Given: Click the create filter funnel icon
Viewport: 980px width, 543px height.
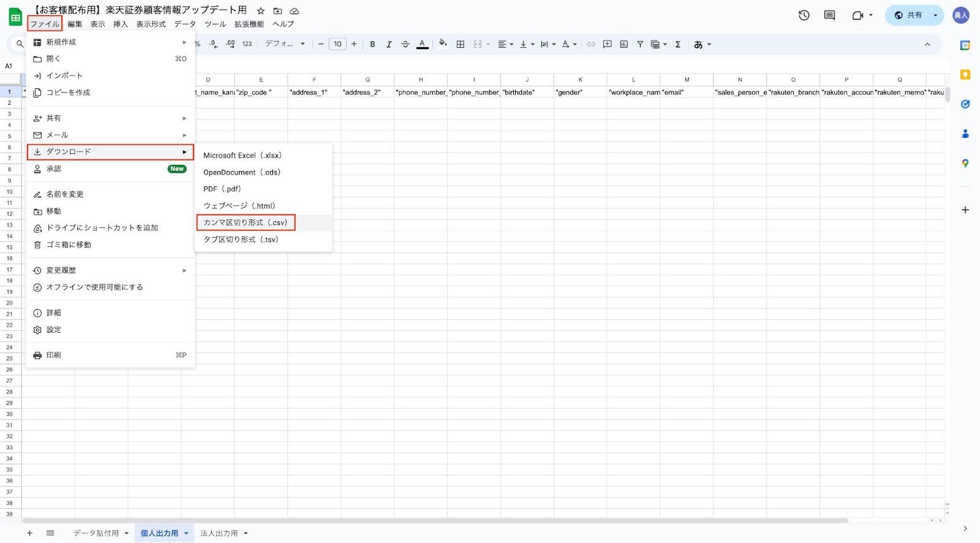Looking at the screenshot, I should [640, 44].
